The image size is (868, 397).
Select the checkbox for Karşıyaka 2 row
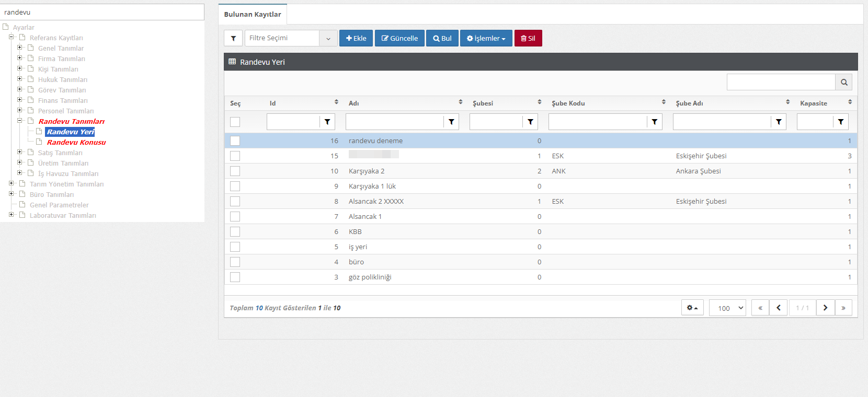[235, 171]
